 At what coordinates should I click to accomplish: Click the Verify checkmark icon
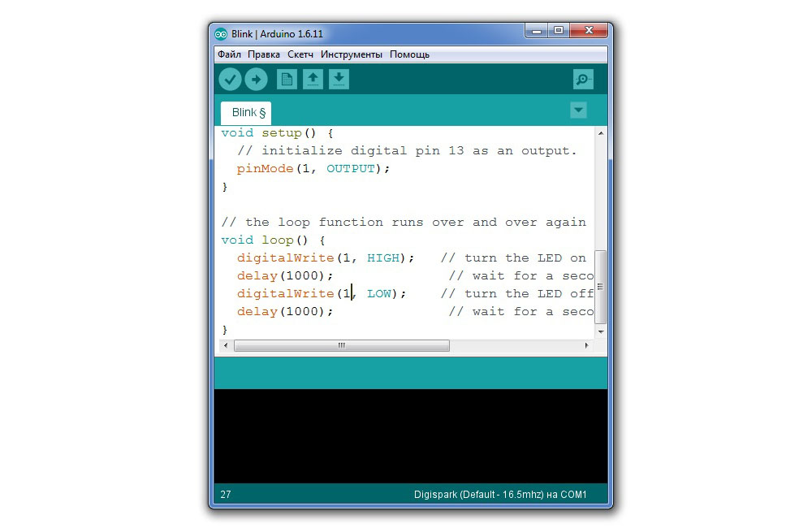click(230, 79)
